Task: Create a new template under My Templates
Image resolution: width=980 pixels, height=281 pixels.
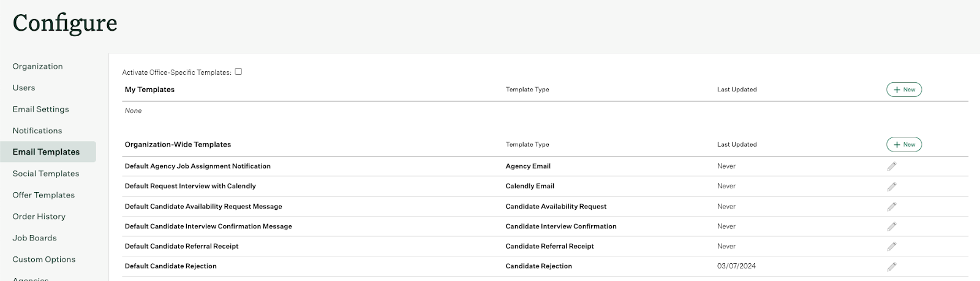Action: click(904, 90)
